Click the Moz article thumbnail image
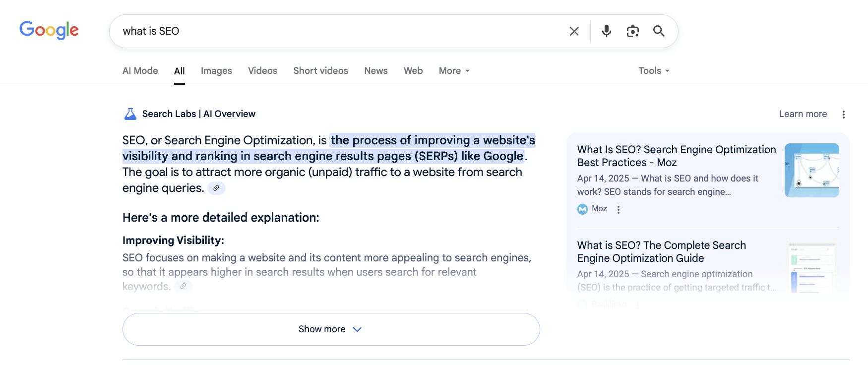Viewport: 868px width, 365px height. tap(812, 170)
